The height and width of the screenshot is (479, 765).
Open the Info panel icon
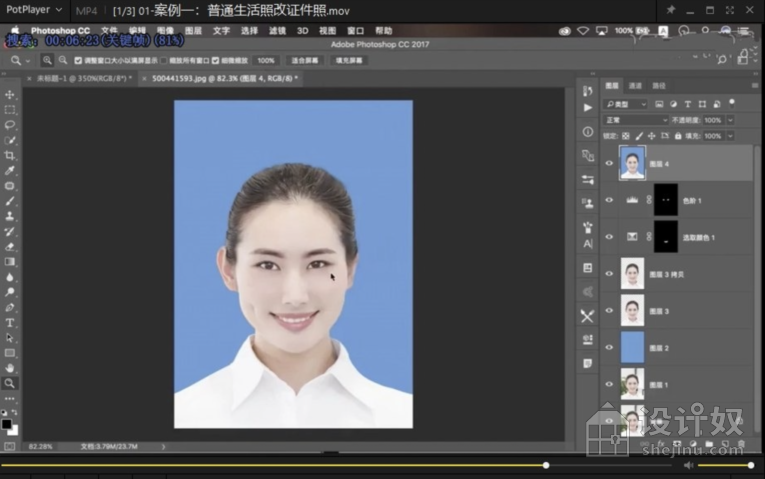coord(587,132)
